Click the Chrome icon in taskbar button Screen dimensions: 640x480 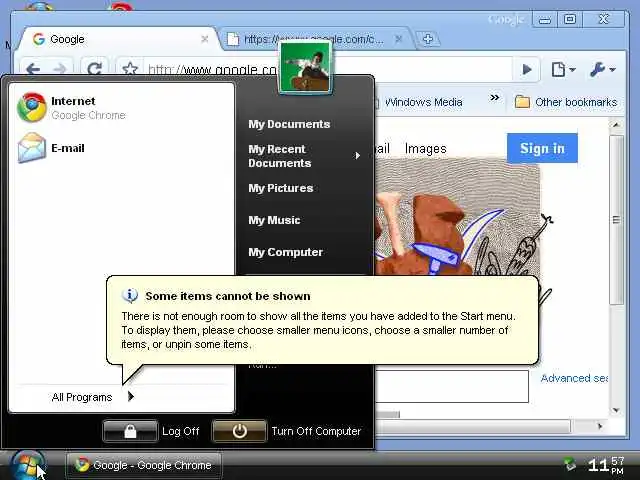pyautogui.click(x=81, y=464)
